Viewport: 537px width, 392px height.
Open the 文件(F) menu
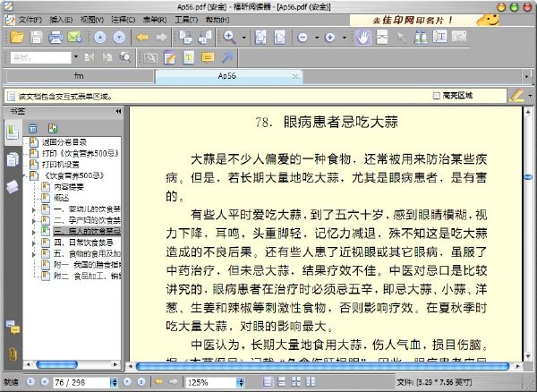30,20
